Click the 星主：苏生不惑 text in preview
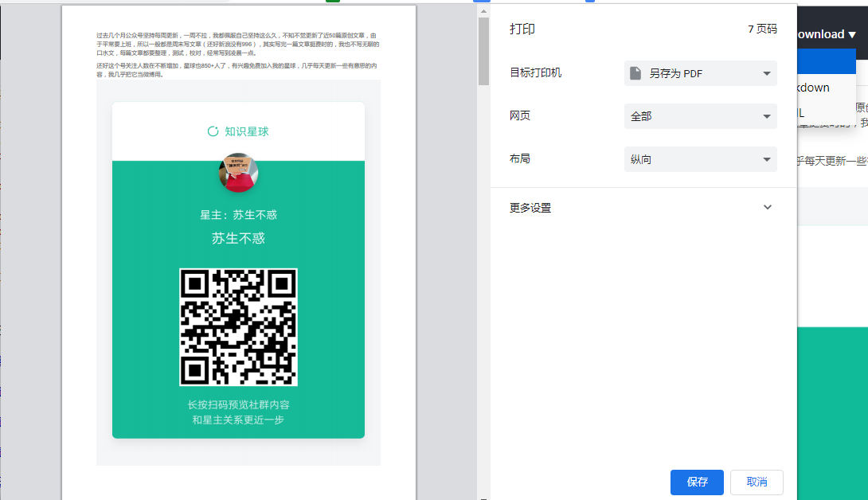The image size is (868, 500). 238,215
